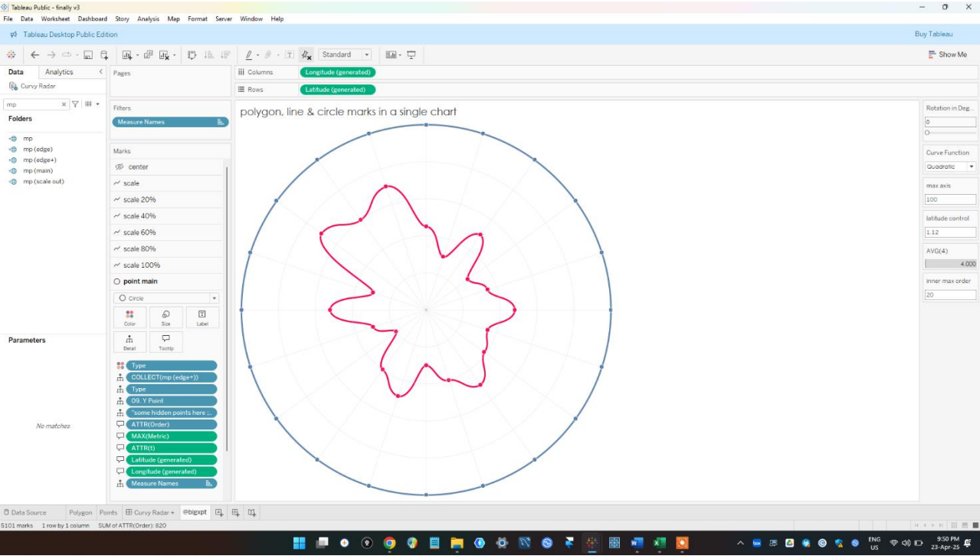Select the point main marks layer
980x556 pixels.
point(140,281)
